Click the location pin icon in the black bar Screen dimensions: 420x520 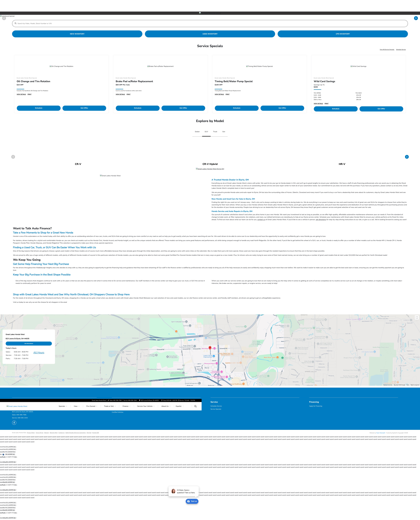(140, 400)
